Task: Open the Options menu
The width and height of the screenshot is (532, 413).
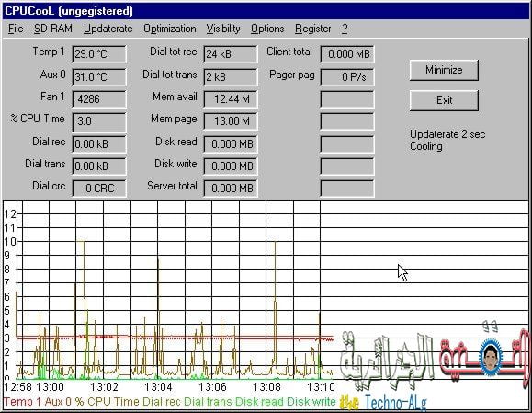Action: pyautogui.click(x=267, y=29)
